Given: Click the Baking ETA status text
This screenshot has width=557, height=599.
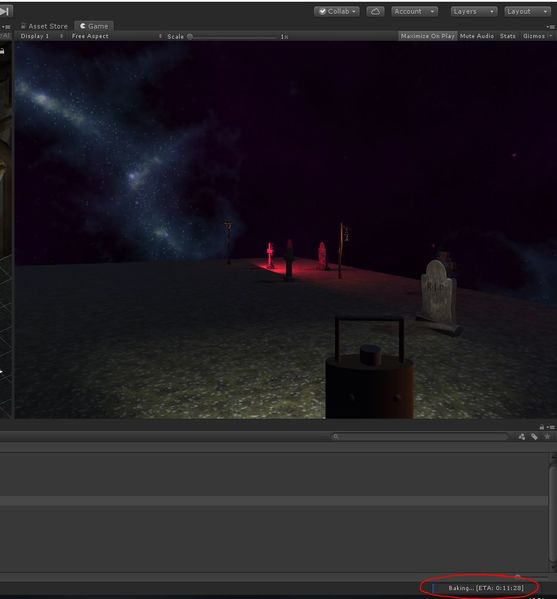Looking at the screenshot, I should [486, 588].
